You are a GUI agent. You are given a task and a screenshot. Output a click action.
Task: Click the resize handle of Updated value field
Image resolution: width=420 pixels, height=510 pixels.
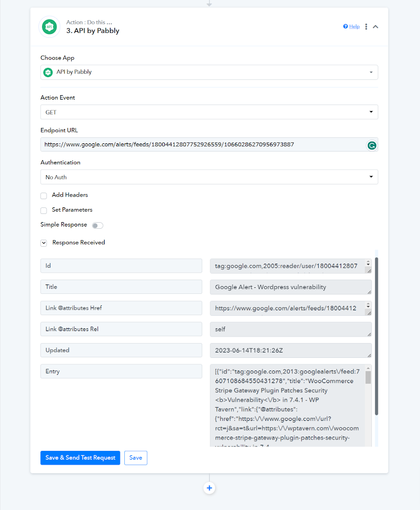(369, 356)
